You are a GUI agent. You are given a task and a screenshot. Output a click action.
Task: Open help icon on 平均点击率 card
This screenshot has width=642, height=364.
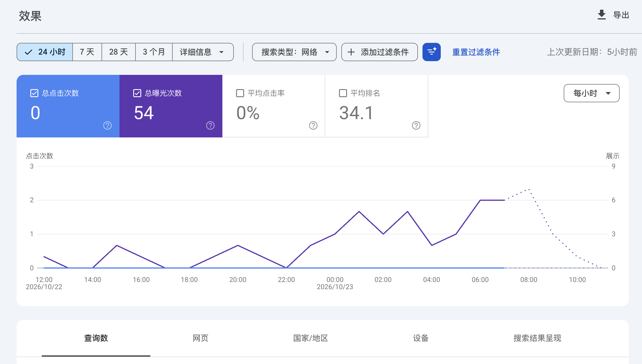coord(313,125)
